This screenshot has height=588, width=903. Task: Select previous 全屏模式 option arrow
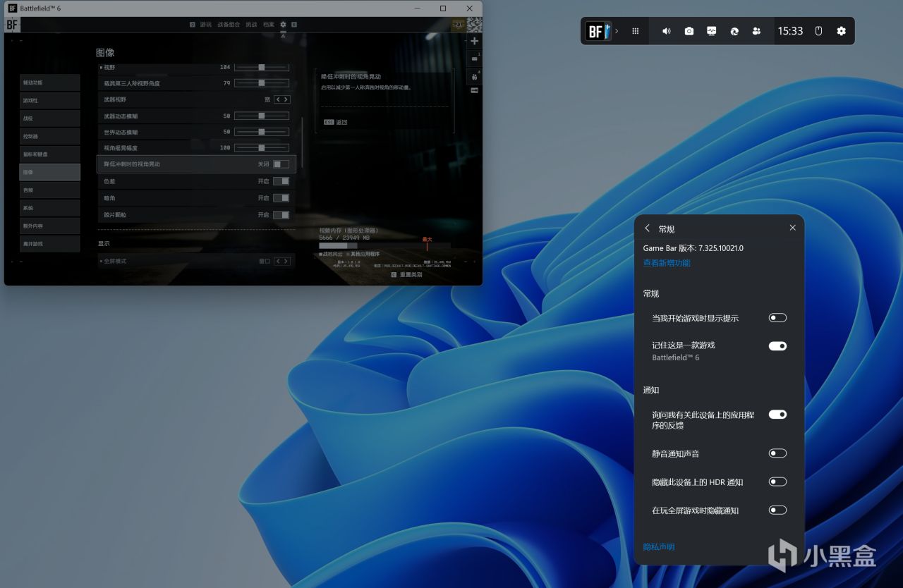tap(278, 261)
